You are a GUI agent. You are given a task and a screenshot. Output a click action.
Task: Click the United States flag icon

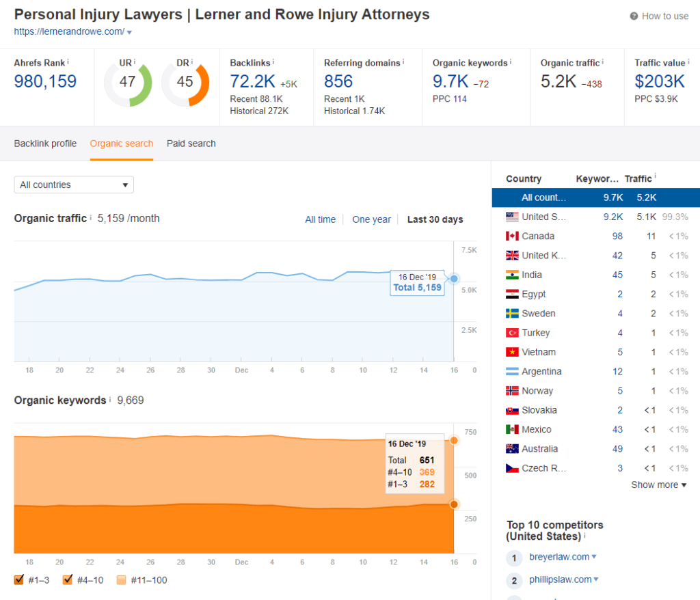pyautogui.click(x=512, y=217)
